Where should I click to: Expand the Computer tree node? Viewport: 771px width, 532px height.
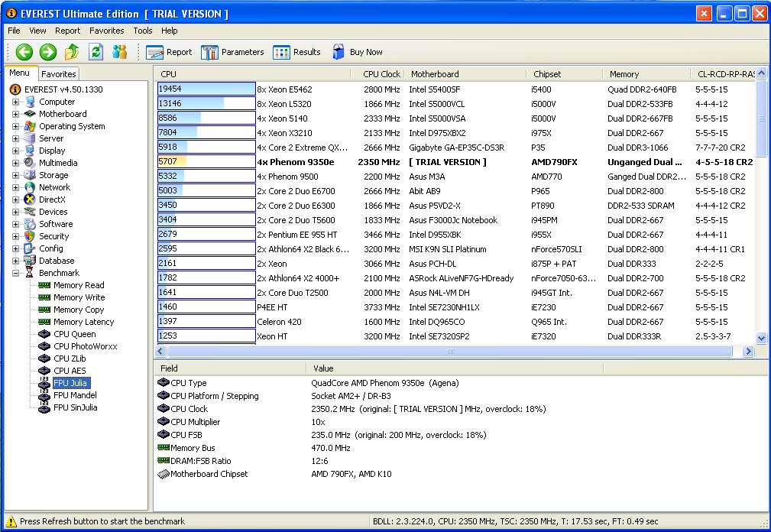click(15, 102)
